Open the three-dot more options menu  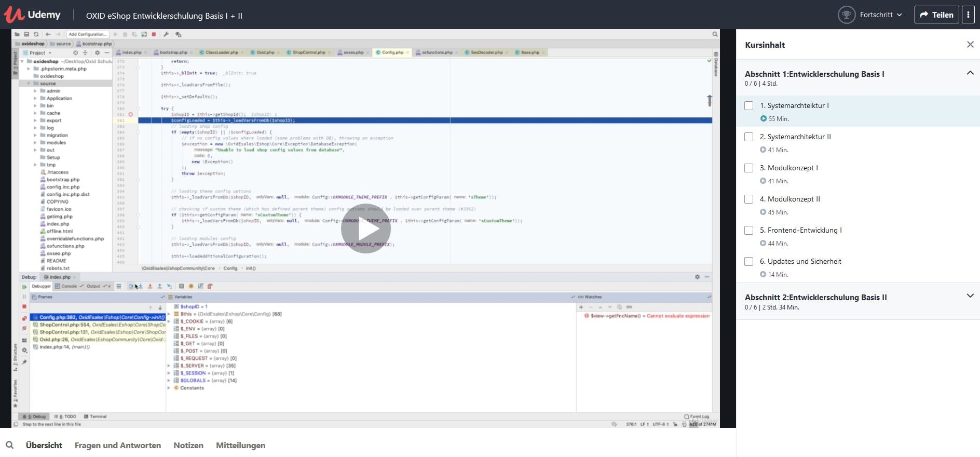pyautogui.click(x=968, y=15)
